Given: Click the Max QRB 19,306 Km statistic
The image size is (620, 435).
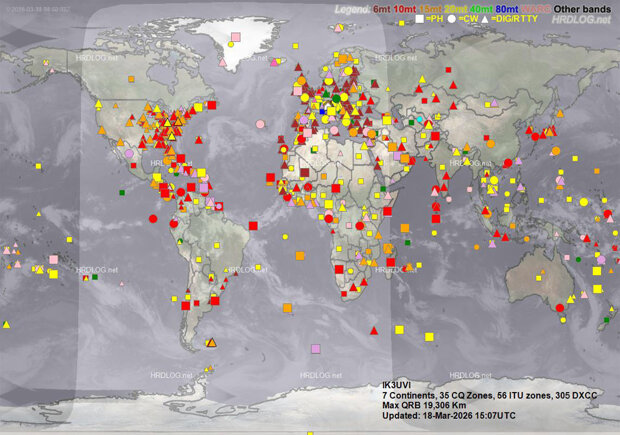Looking at the screenshot, I should click(430, 403).
